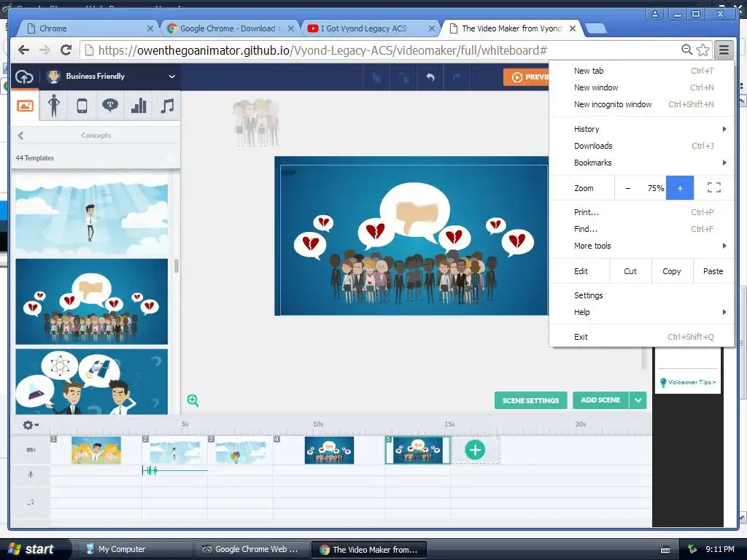Click the URL address bar
This screenshot has height=560, width=747.
(381, 50)
